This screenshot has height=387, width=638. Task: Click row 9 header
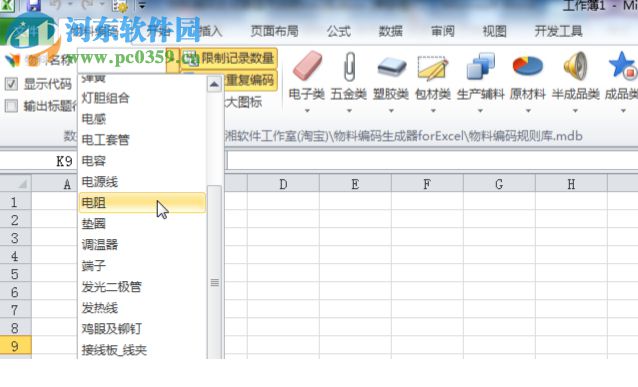point(15,346)
